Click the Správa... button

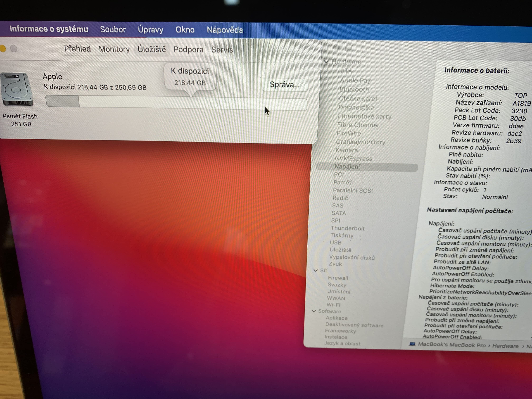pyautogui.click(x=284, y=85)
